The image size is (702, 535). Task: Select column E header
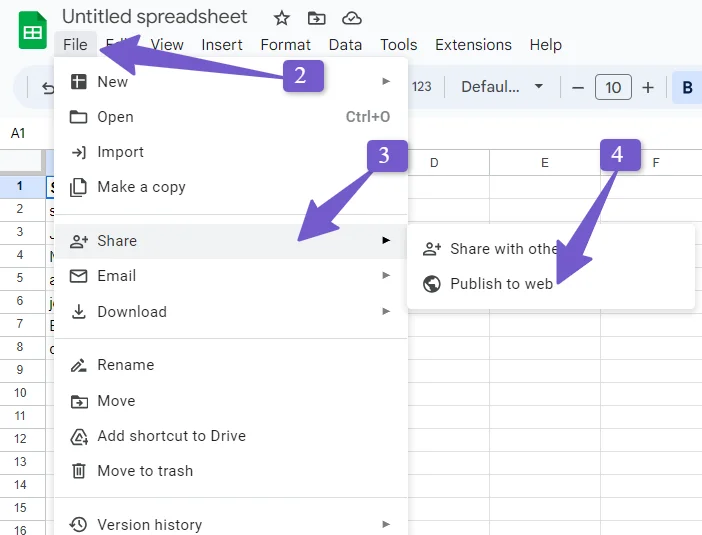coord(545,163)
